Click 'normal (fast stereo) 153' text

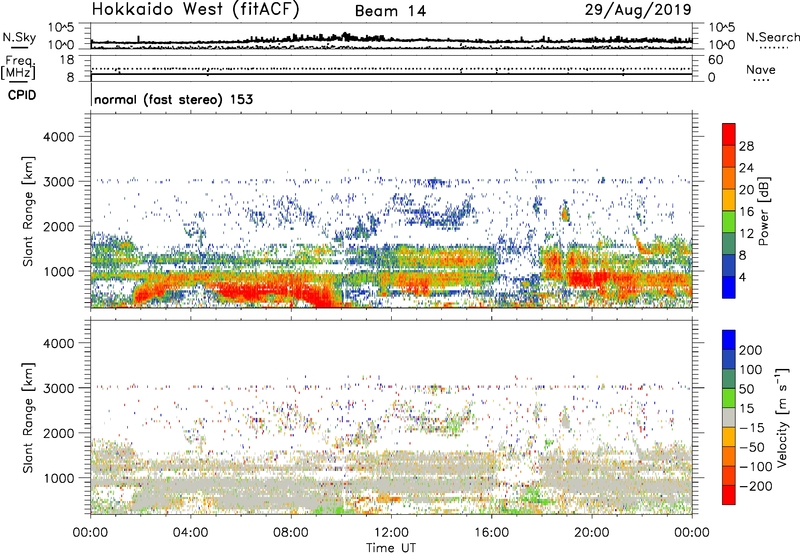173,100
